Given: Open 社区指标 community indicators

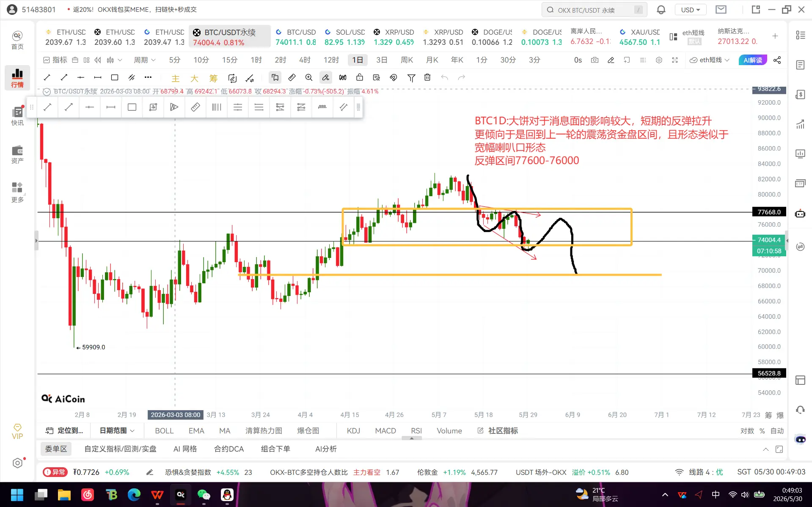Looking at the screenshot, I should (498, 431).
